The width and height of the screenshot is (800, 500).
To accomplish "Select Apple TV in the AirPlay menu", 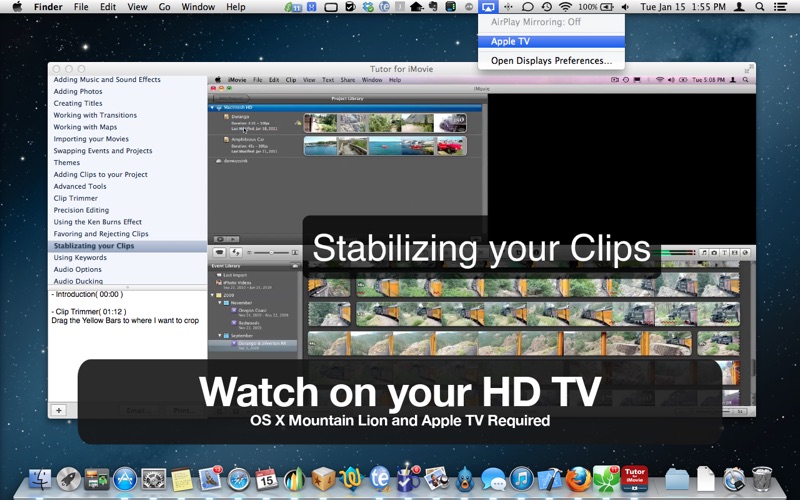I will click(551, 41).
